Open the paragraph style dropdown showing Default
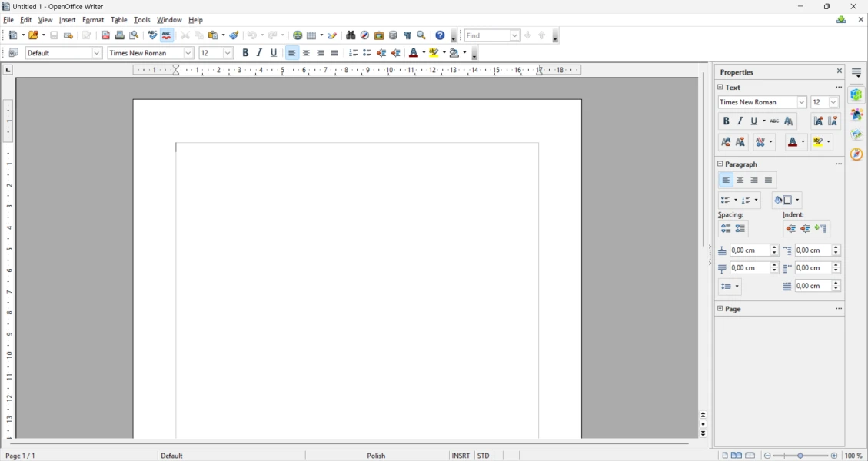868x461 pixels. coord(97,53)
